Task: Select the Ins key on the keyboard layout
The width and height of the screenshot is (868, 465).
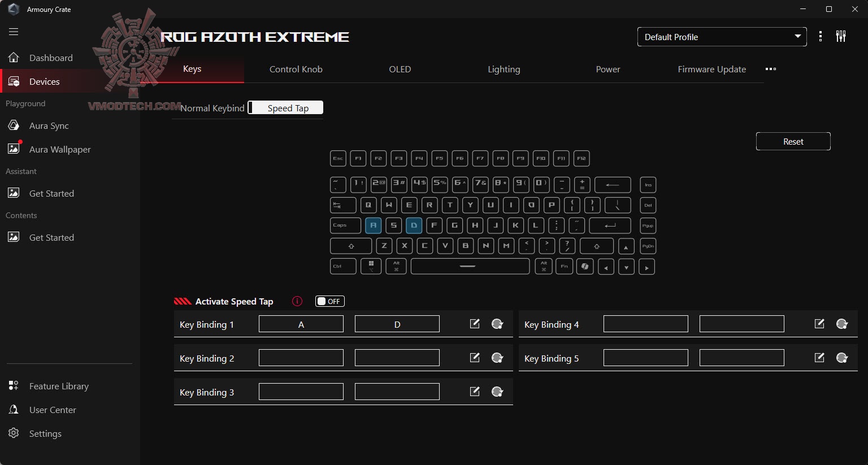Action: 648,185
